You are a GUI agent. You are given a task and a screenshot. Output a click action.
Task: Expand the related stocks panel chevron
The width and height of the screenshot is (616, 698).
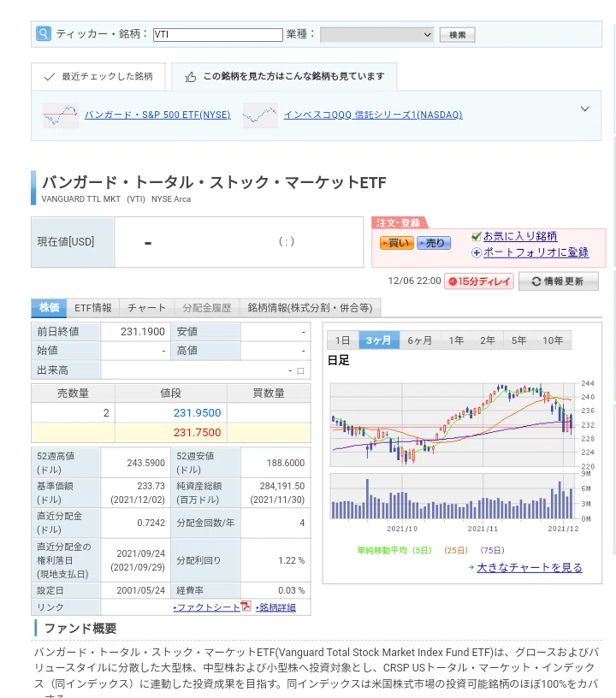pyautogui.click(x=585, y=109)
